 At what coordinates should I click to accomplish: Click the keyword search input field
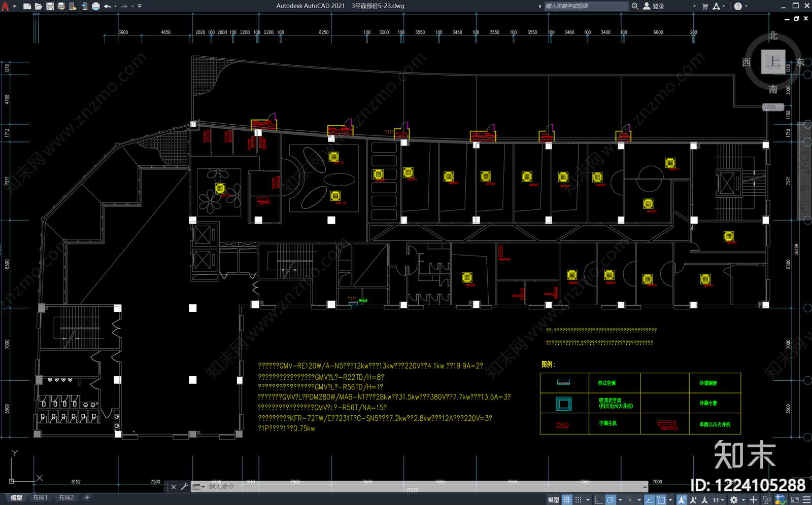click(586, 6)
